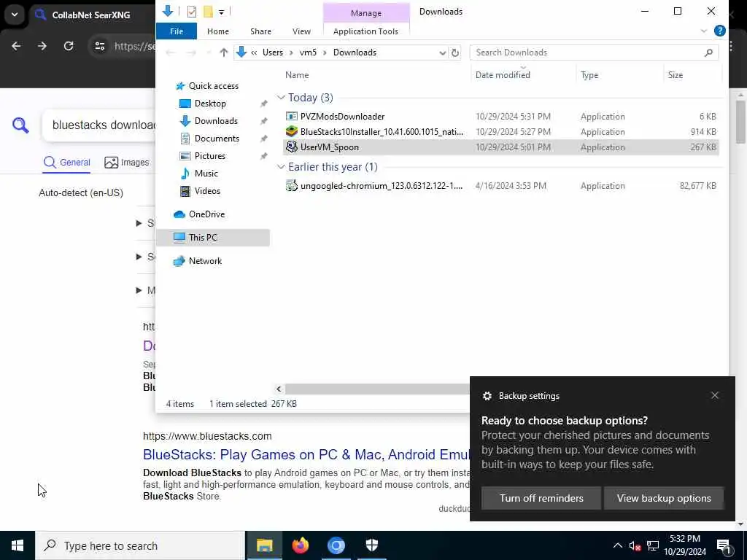
Task: Open Downloads in navigation pane
Action: pyautogui.click(x=216, y=121)
